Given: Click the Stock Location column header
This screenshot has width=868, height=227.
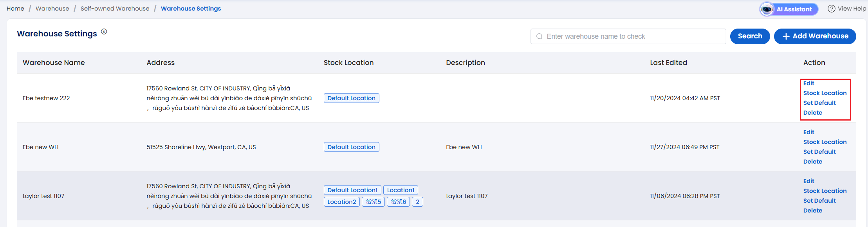Looking at the screenshot, I should pos(348,63).
